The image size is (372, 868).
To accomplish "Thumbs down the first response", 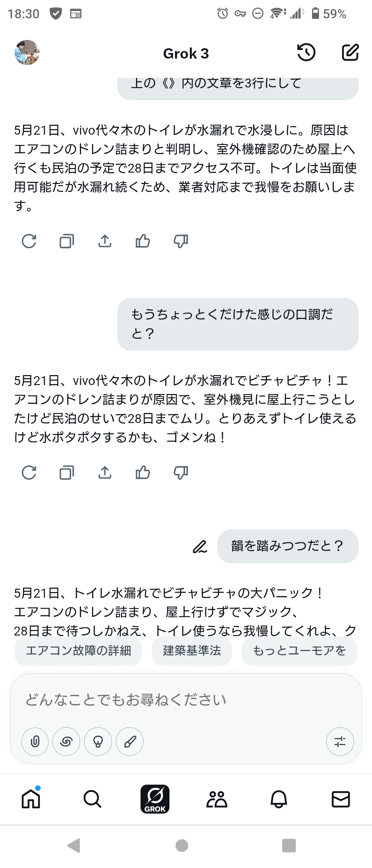I will (180, 241).
